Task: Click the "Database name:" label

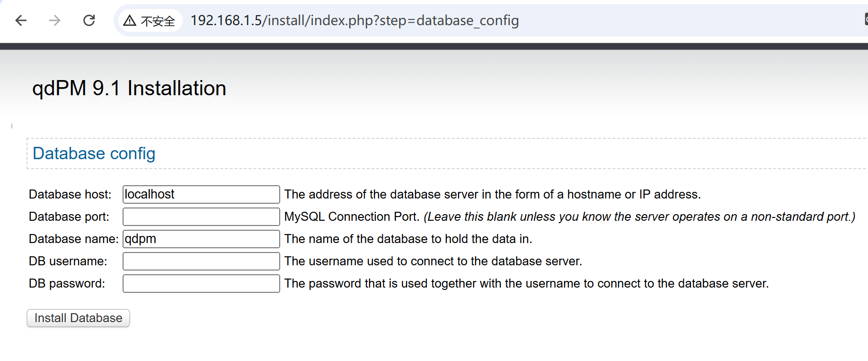Action: (73, 239)
